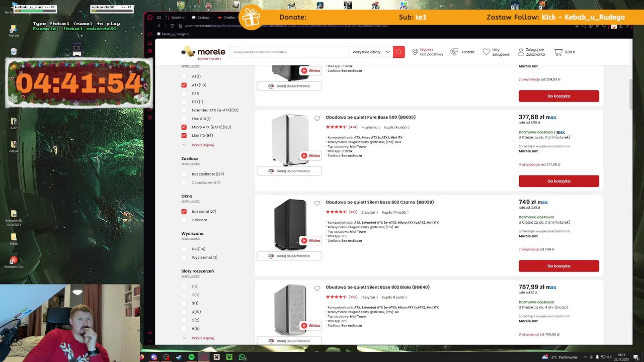Expand 21 pytań for Silent Base 802 Czarna
644x362 pixels.
[x=369, y=212]
